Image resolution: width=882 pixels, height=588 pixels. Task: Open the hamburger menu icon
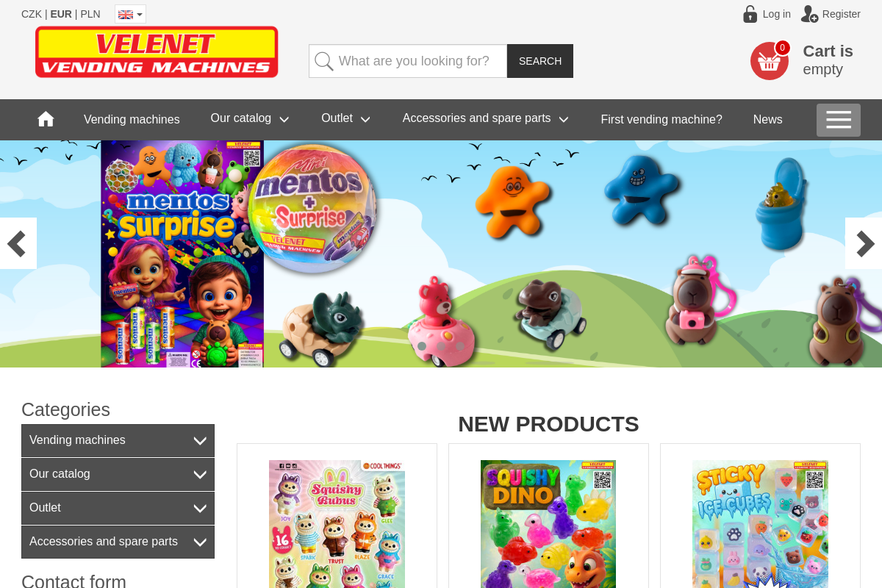point(839,120)
